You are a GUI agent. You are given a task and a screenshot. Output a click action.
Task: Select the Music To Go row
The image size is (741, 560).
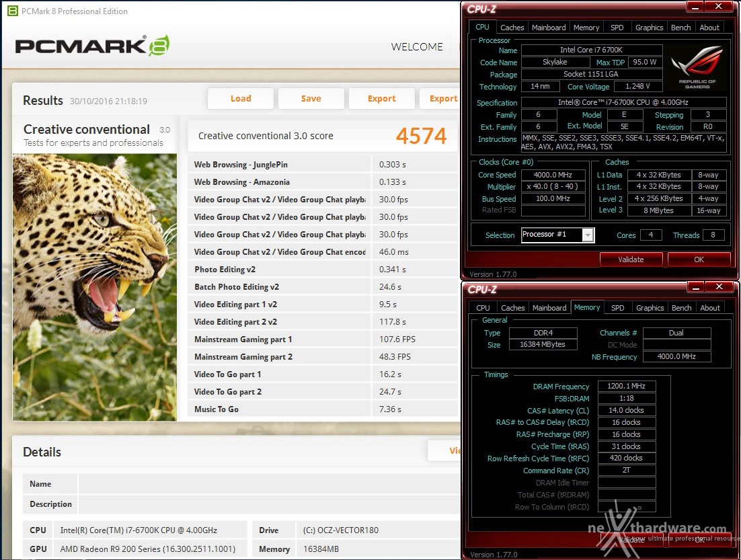point(323,409)
